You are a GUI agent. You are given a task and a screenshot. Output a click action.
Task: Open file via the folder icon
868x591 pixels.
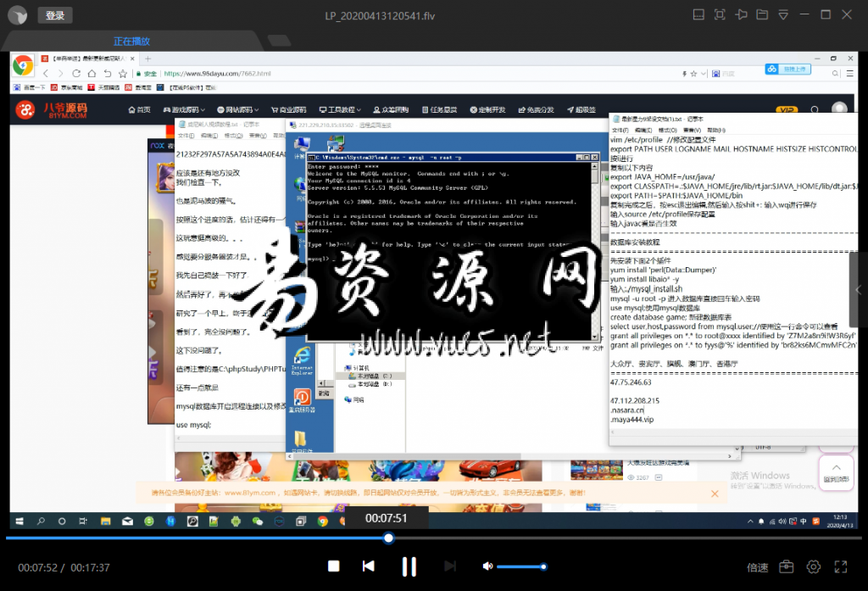[762, 15]
